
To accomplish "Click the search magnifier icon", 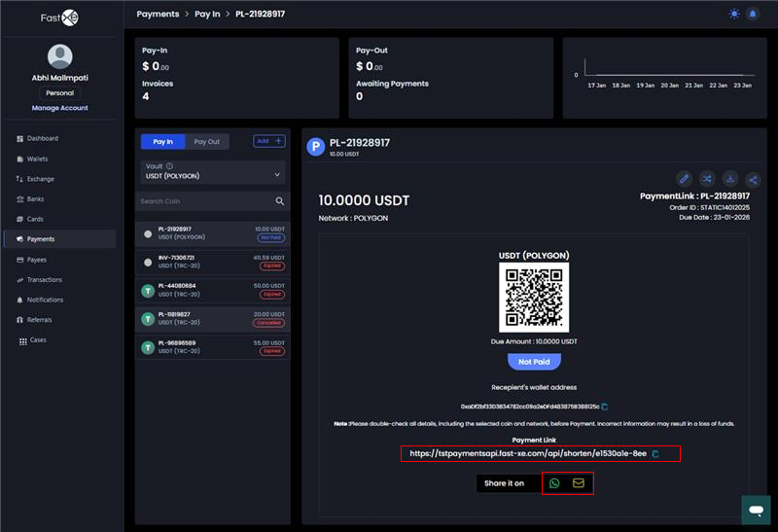I will click(x=280, y=201).
